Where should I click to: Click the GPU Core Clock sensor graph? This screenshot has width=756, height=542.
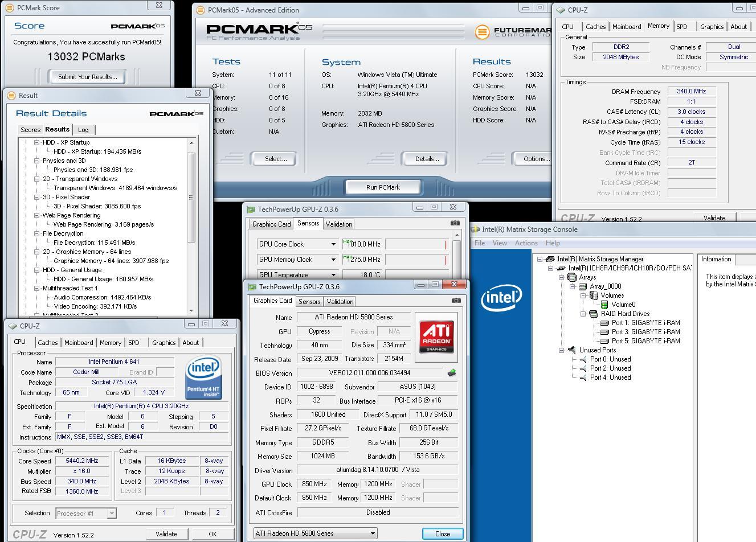tap(416, 244)
